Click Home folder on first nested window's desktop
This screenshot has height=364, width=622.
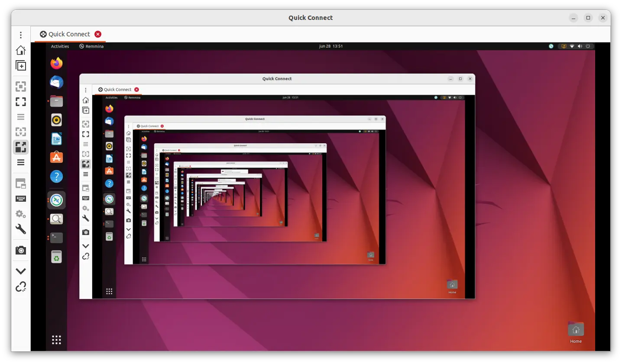452,286
